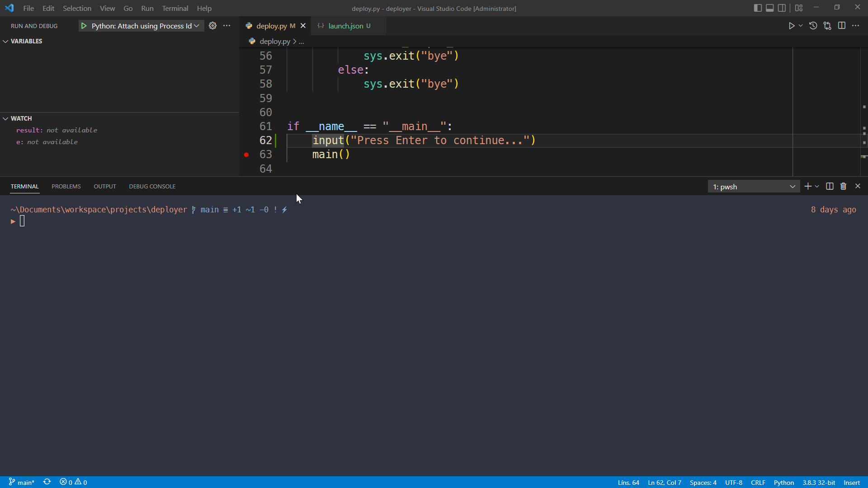Screen dimensions: 868x488
Task: Kill terminal with trash icon
Action: (x=843, y=186)
